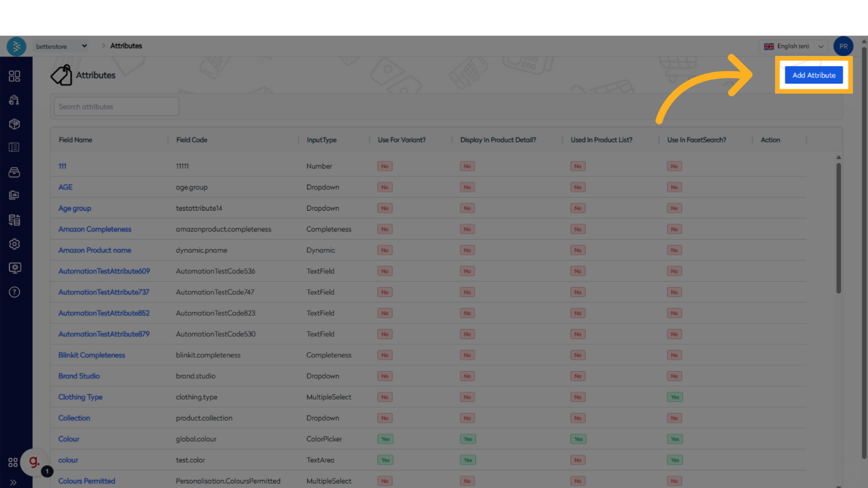Expand the English (en) language selector
This screenshot has width=868, height=488.
pos(793,47)
